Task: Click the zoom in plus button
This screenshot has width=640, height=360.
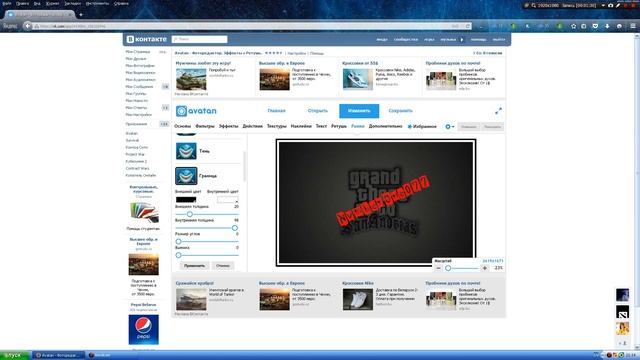Action: 484,268
